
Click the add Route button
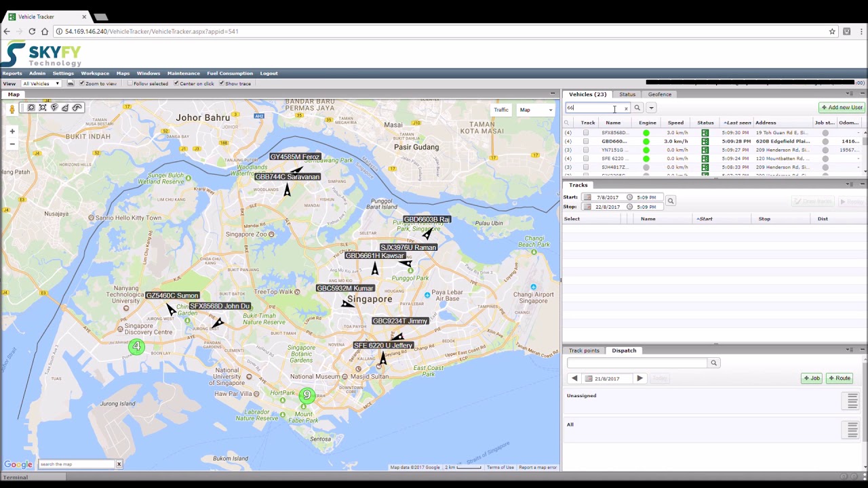840,378
